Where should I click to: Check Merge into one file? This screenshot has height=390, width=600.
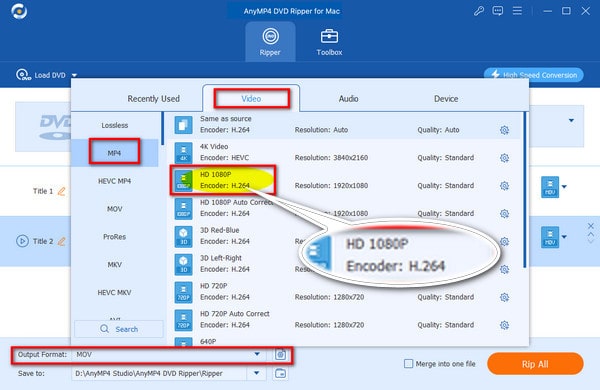coord(409,364)
